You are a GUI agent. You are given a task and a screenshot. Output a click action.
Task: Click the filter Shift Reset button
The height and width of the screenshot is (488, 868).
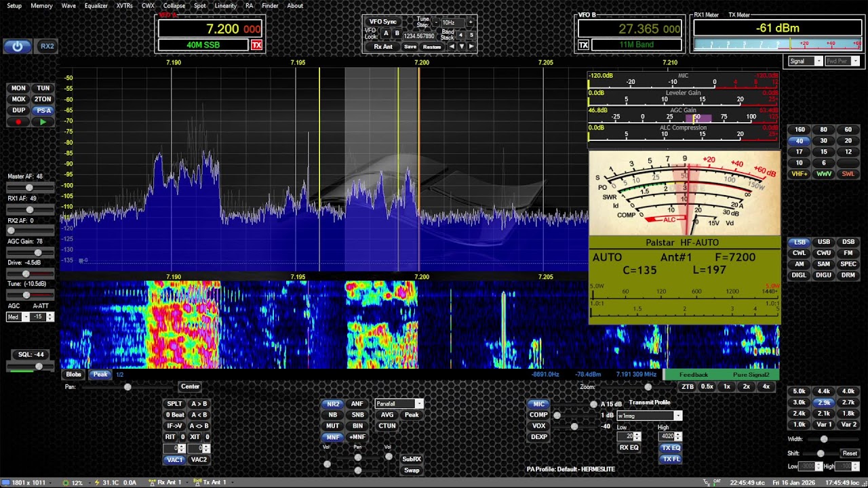point(850,453)
